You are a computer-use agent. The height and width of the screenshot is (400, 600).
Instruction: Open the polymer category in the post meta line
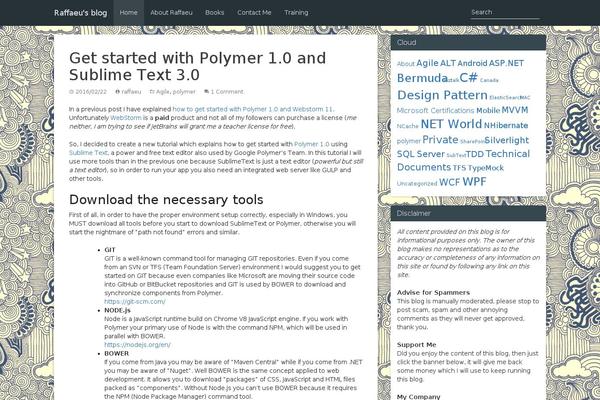tap(184, 92)
